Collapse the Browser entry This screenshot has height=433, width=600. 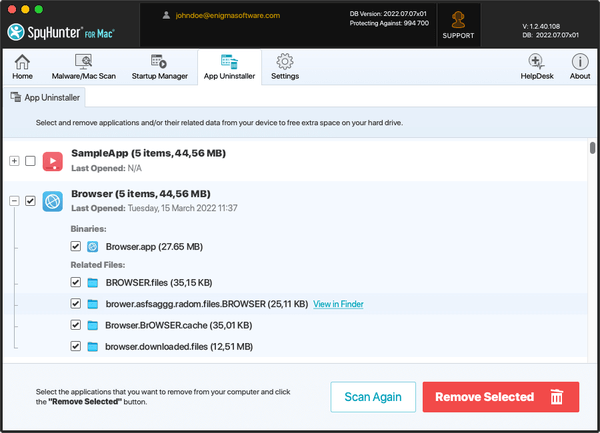click(14, 201)
